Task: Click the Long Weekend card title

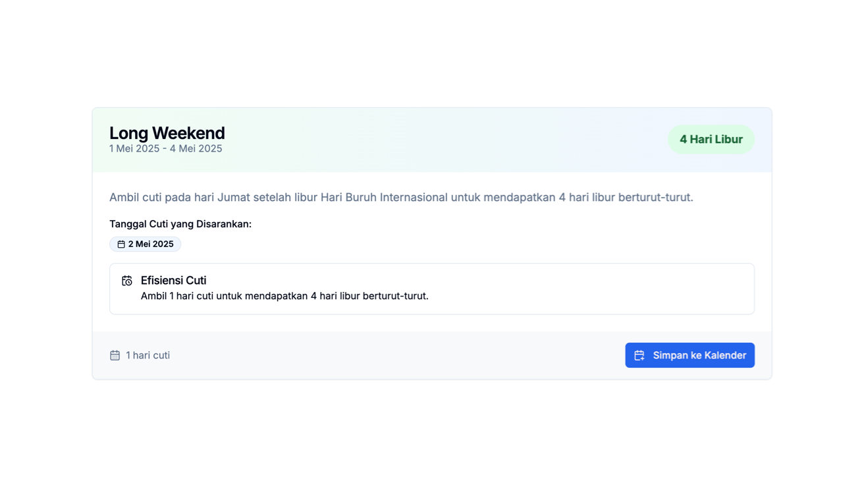Action: click(167, 132)
